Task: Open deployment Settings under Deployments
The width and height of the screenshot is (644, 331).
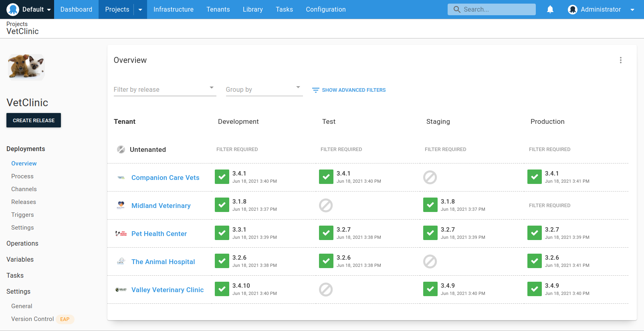Action: point(22,228)
